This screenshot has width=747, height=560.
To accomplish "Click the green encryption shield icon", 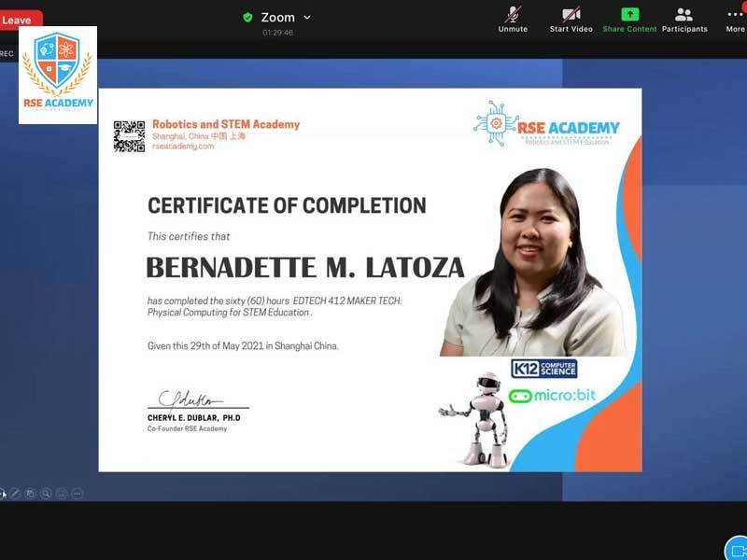I will point(247,17).
